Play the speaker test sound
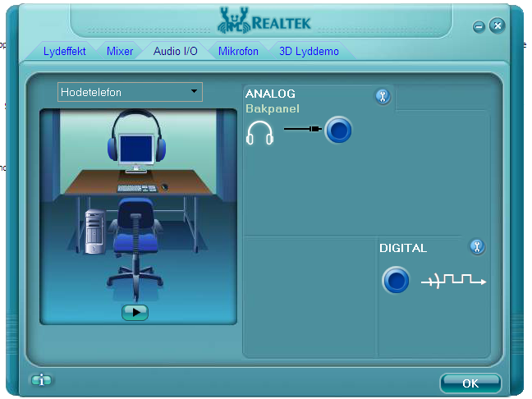The height and width of the screenshot is (399, 532). click(135, 312)
